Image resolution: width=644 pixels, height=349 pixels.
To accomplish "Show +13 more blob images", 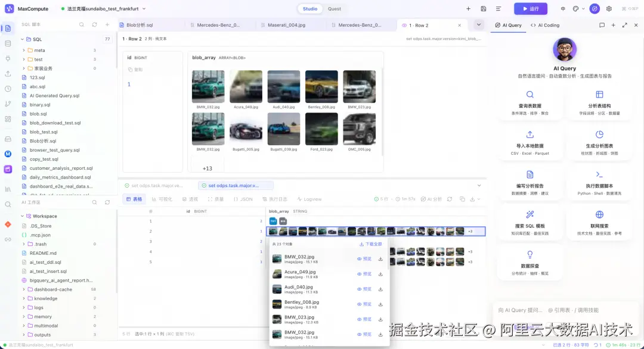I will tap(208, 168).
